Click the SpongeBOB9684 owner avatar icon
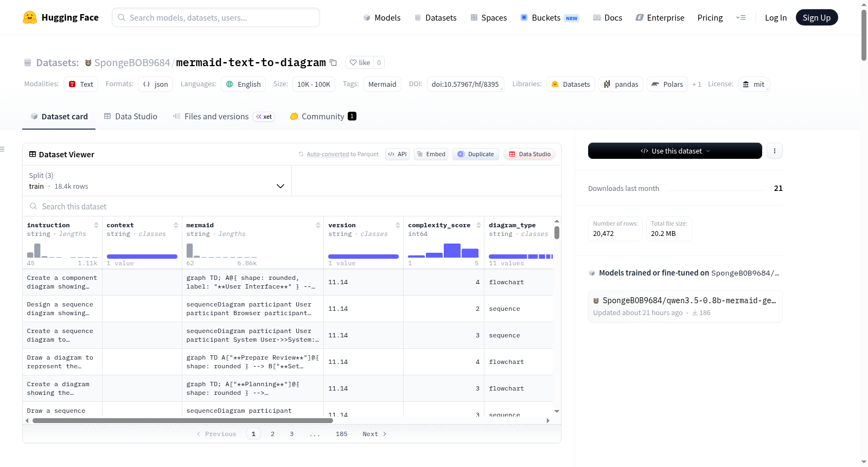The width and height of the screenshot is (868, 467). [x=88, y=63]
